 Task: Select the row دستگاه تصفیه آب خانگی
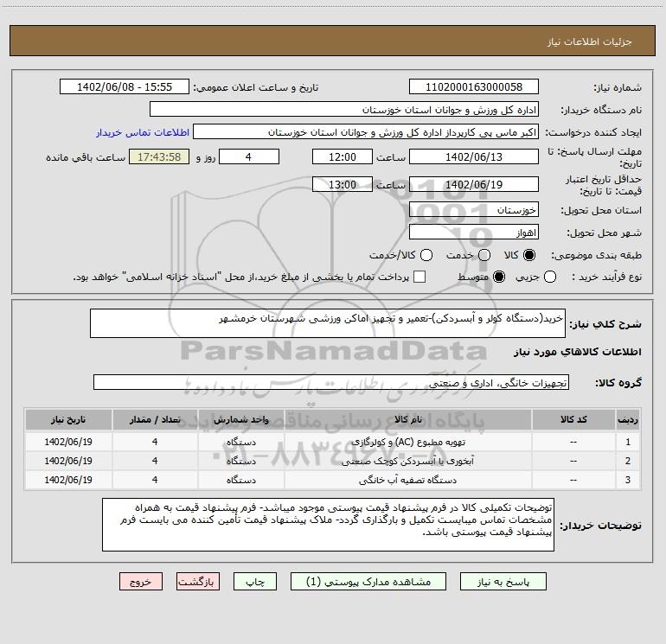point(333,480)
